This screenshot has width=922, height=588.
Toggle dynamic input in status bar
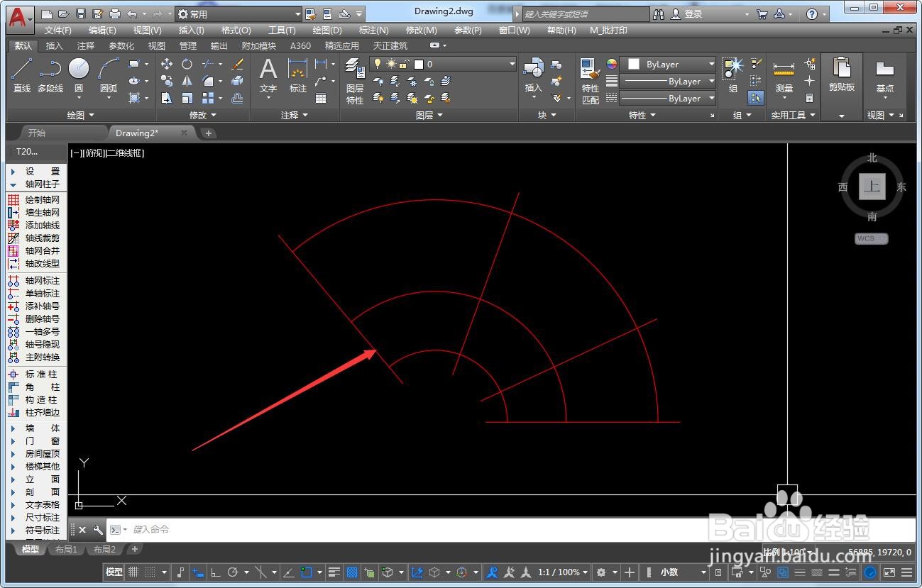(x=199, y=572)
